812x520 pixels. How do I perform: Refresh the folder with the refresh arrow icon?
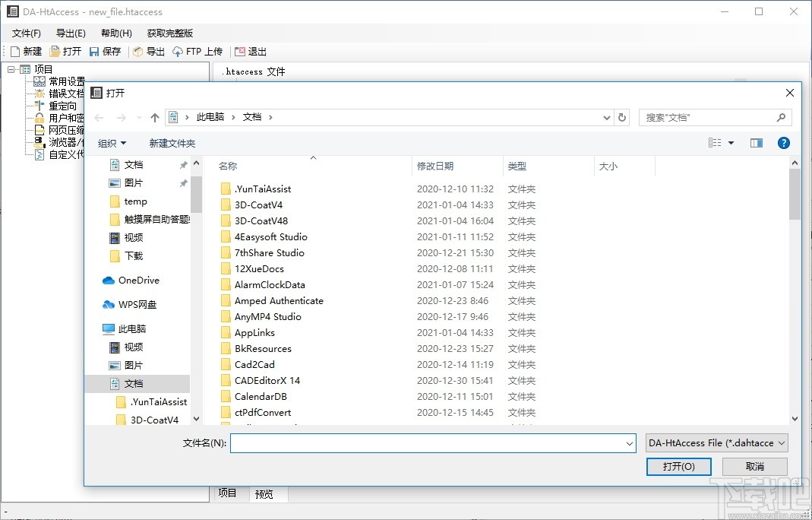pos(622,116)
